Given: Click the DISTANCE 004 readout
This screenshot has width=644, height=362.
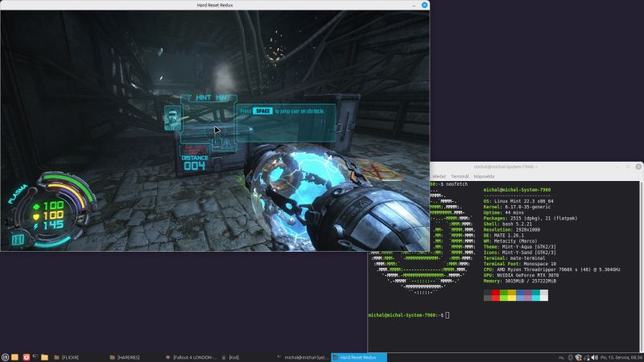Looking at the screenshot, I should coord(195,163).
